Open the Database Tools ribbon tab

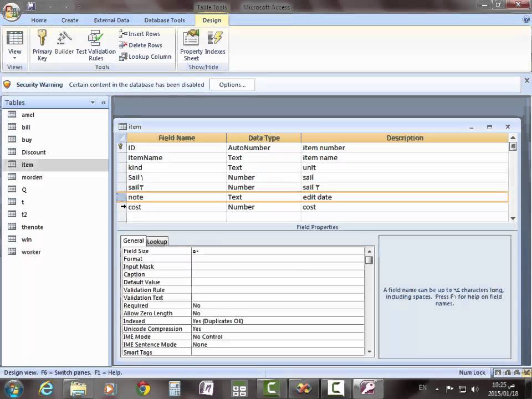coord(165,21)
